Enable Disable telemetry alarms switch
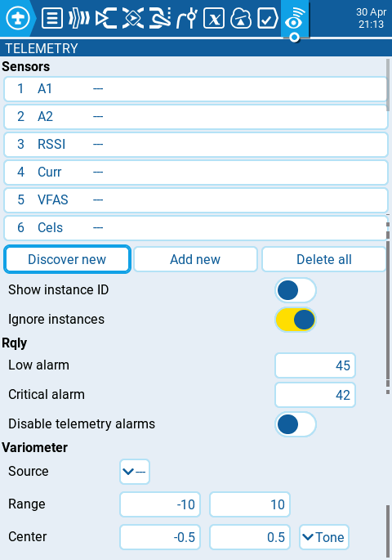The height and width of the screenshot is (560, 392). point(296,424)
